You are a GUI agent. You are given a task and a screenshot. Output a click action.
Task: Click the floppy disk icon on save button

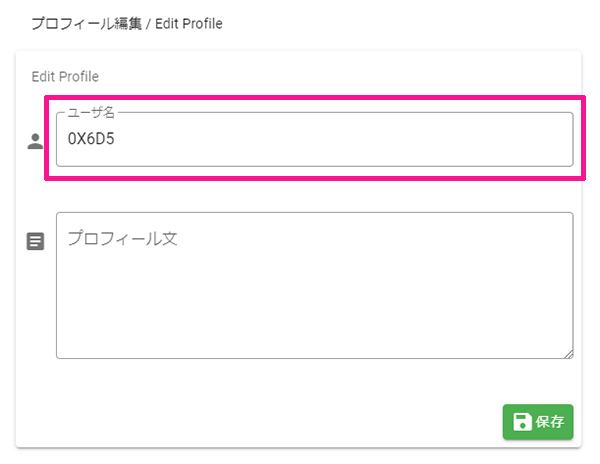pos(522,422)
